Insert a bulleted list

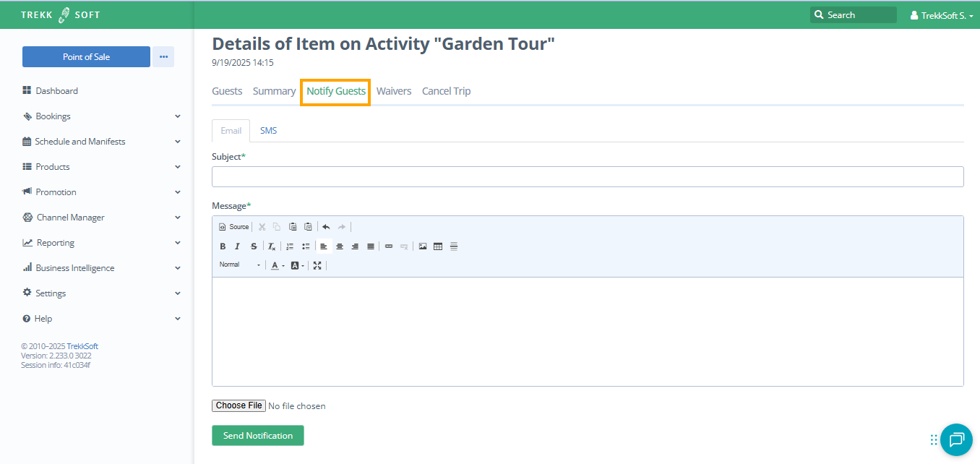click(306, 246)
